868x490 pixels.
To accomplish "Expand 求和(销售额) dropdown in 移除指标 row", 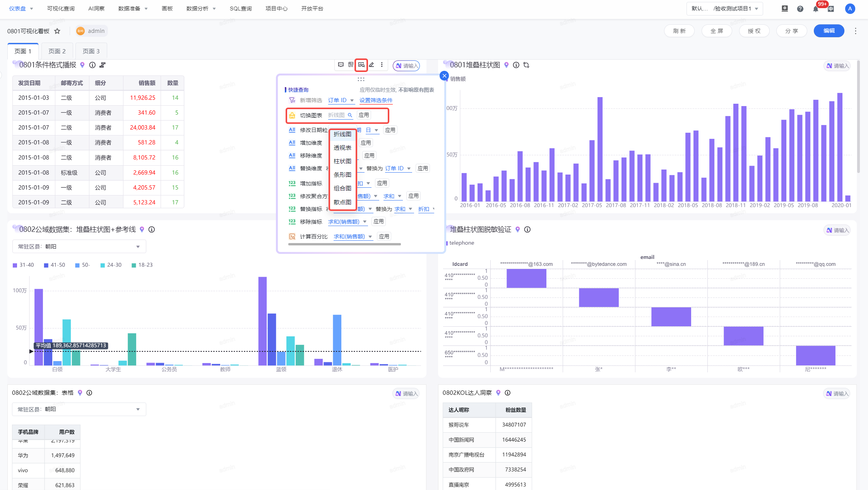I will (x=347, y=222).
